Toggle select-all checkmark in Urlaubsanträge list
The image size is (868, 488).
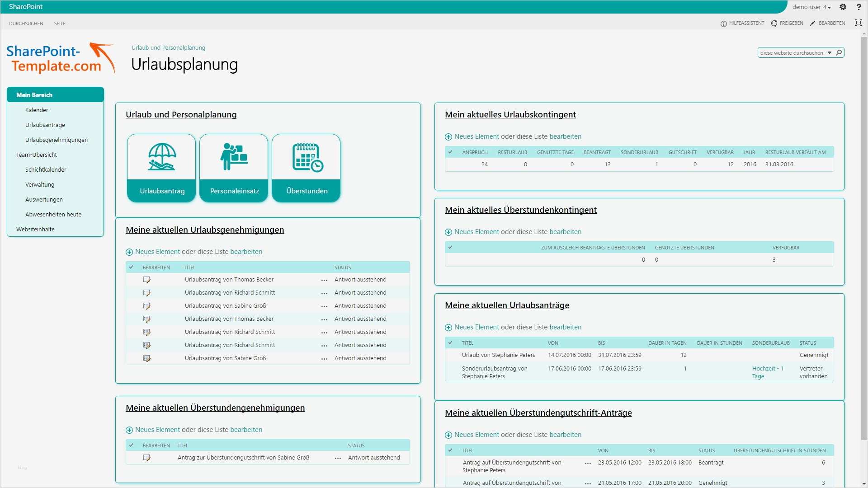(450, 343)
